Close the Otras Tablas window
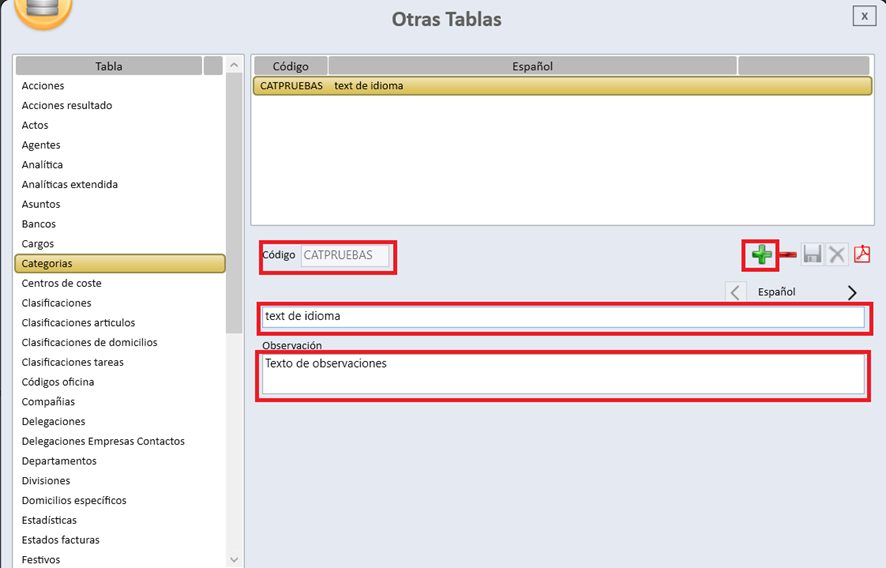This screenshot has height=568, width=886. click(x=864, y=16)
